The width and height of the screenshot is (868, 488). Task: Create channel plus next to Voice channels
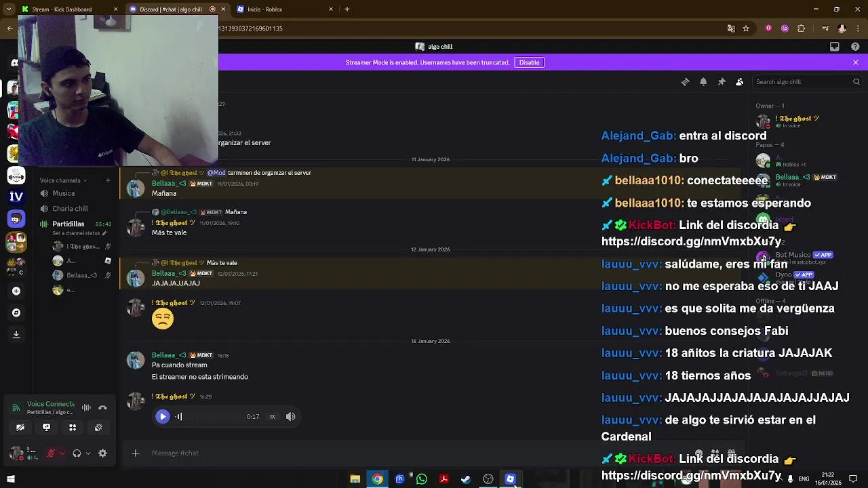coord(108,180)
